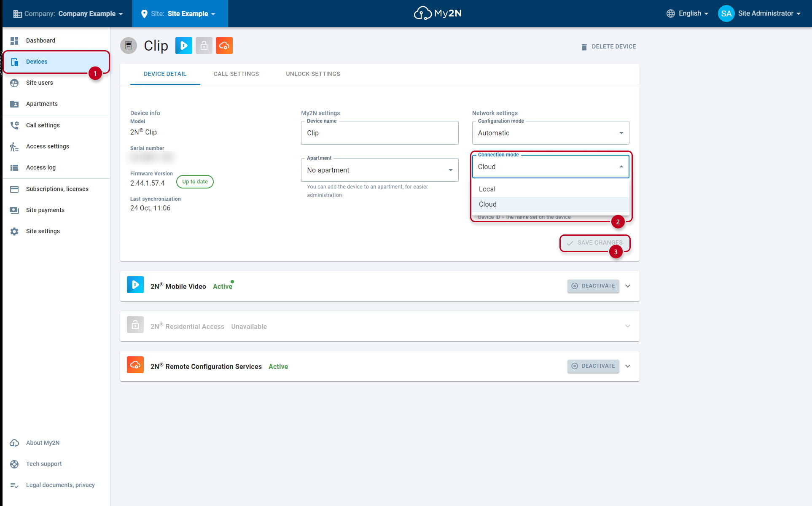The image size is (812, 506).
Task: Click the Clip device type icon
Action: 129,46
